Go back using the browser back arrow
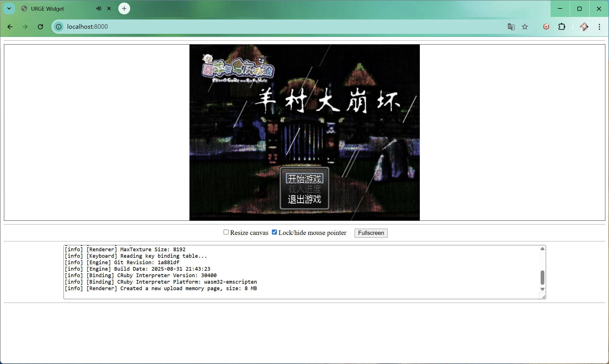The width and height of the screenshot is (609, 364). 10,27
